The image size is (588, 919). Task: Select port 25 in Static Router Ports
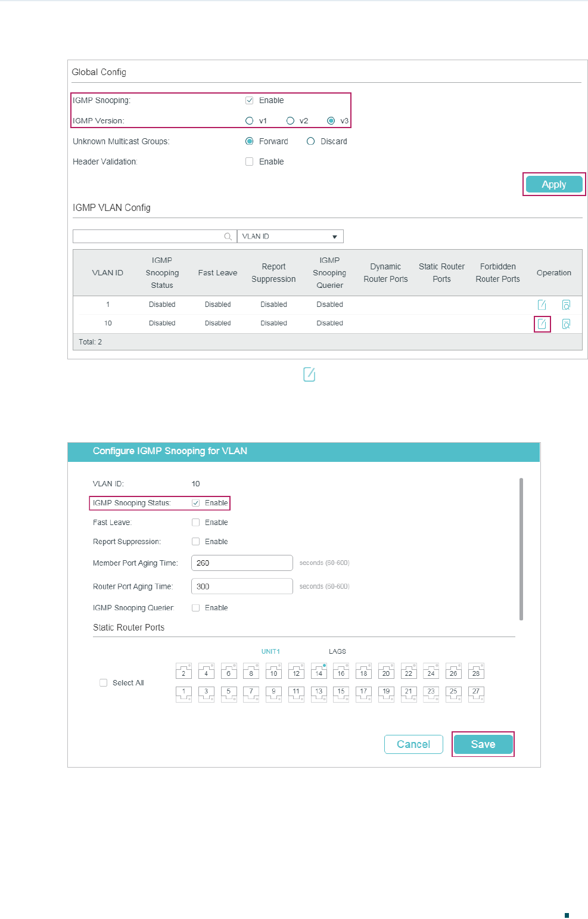click(x=453, y=694)
